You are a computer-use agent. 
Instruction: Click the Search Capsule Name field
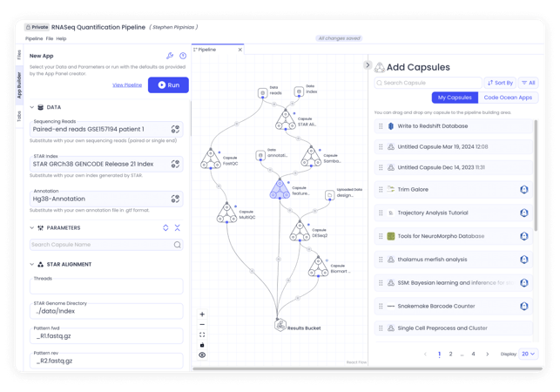click(x=106, y=245)
